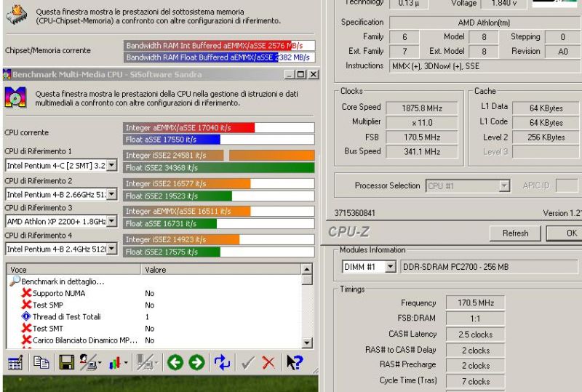Click the Sandra title bar window icon
The image size is (582, 392).
click(7, 74)
